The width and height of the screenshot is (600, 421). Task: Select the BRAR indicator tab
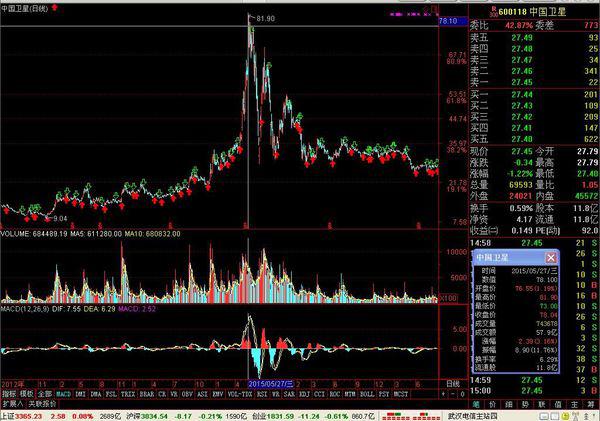[147, 393]
